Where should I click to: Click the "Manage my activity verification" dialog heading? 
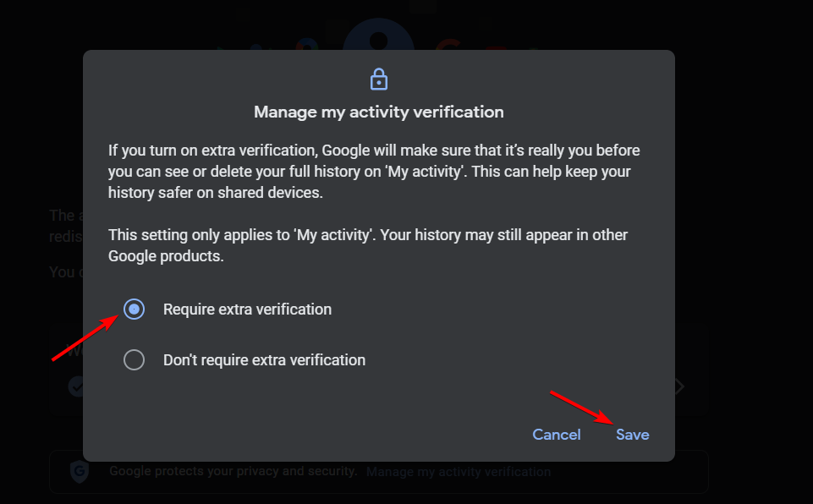(379, 112)
